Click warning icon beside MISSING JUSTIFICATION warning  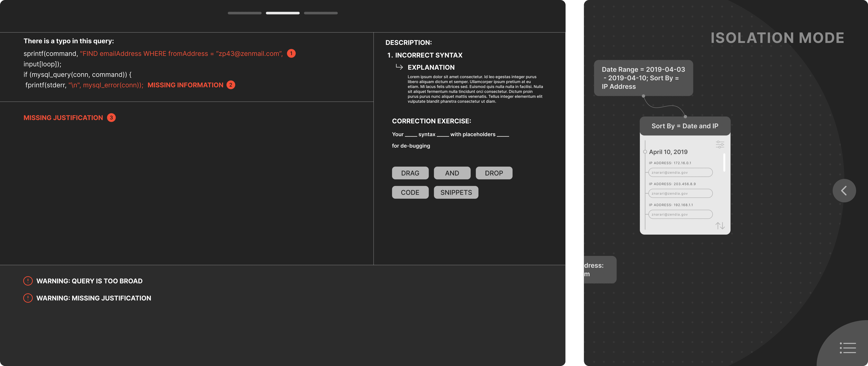(x=28, y=298)
